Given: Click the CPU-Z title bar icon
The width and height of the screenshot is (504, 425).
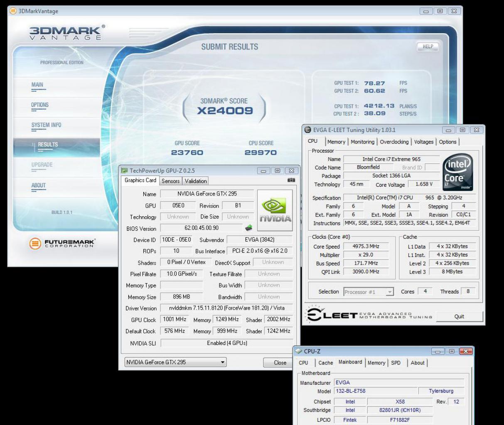Looking at the screenshot, I should (298, 351).
